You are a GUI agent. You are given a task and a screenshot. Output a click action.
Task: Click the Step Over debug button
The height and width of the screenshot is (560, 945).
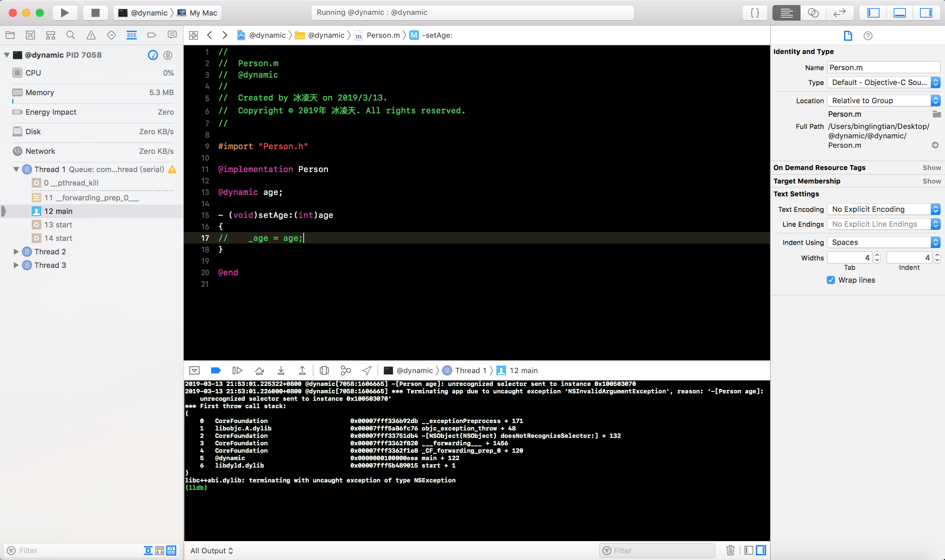pos(260,370)
